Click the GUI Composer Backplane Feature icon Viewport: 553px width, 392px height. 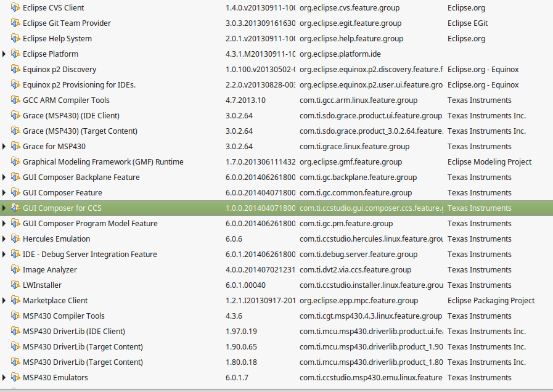[15, 177]
